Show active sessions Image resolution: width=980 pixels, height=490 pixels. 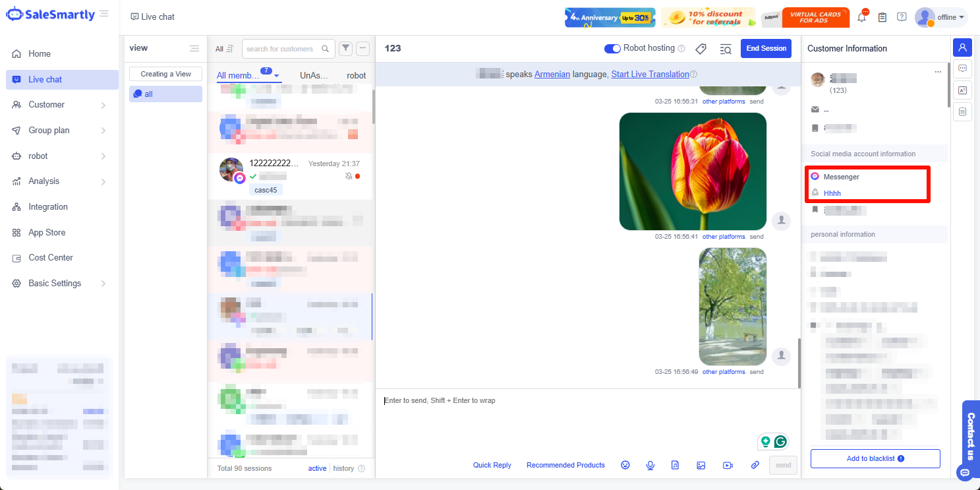[x=317, y=468]
